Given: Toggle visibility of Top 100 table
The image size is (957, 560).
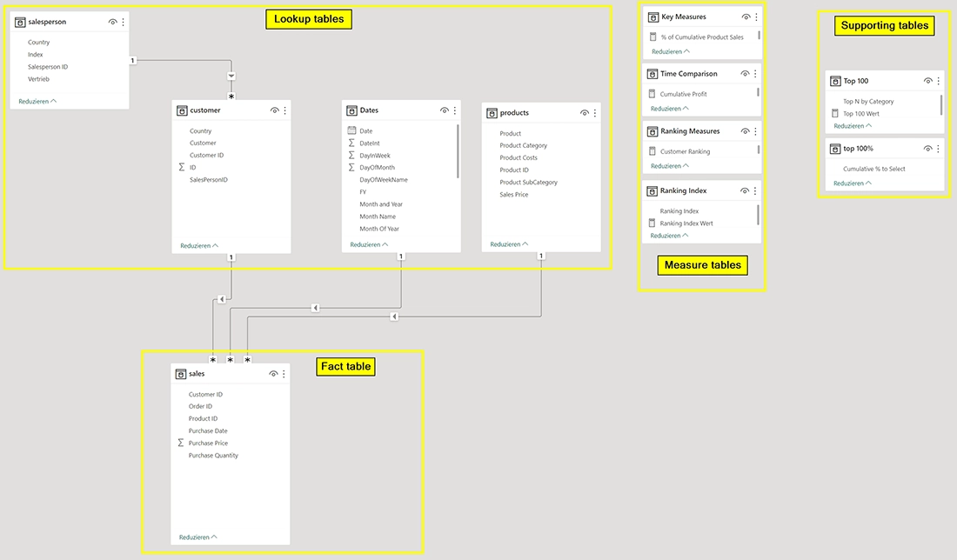Looking at the screenshot, I should point(927,81).
